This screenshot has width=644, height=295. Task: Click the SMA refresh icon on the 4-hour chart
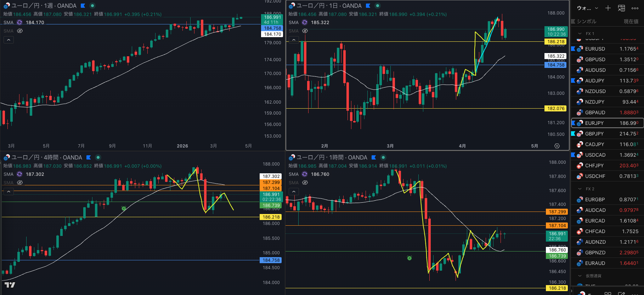pos(19,174)
